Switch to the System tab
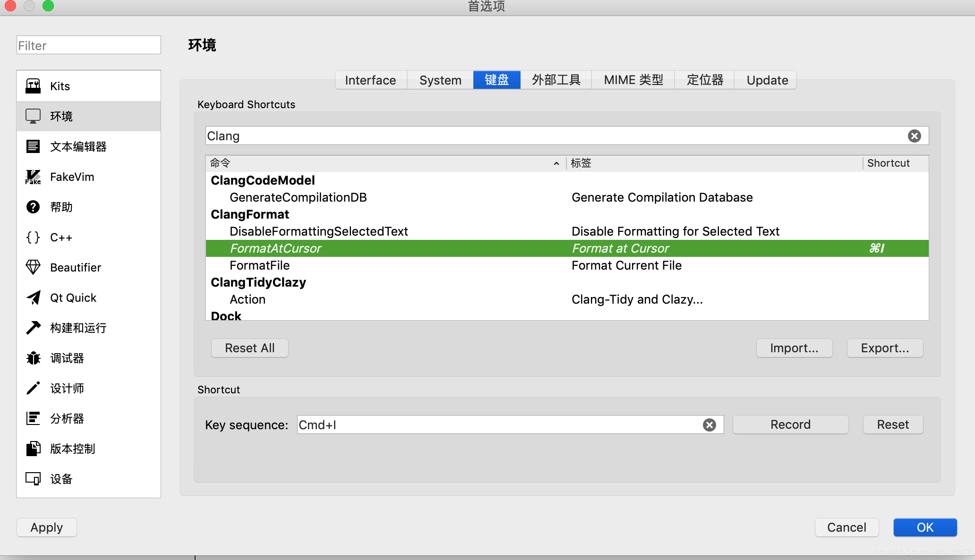Screen dimensions: 975x560 (439, 79)
